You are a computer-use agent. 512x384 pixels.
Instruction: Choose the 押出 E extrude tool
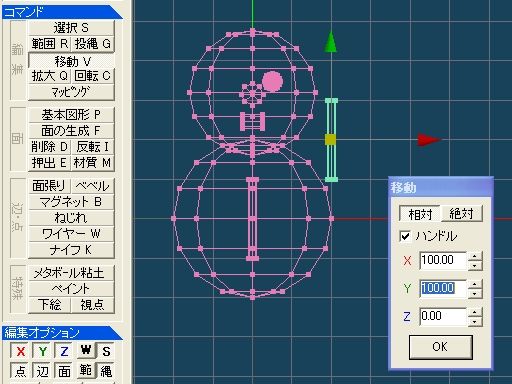50,163
